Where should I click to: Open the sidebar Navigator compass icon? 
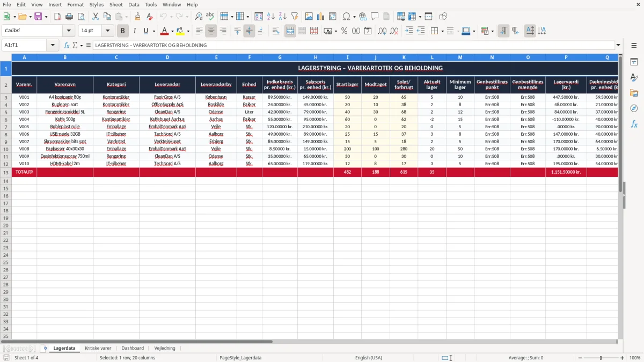(634, 108)
